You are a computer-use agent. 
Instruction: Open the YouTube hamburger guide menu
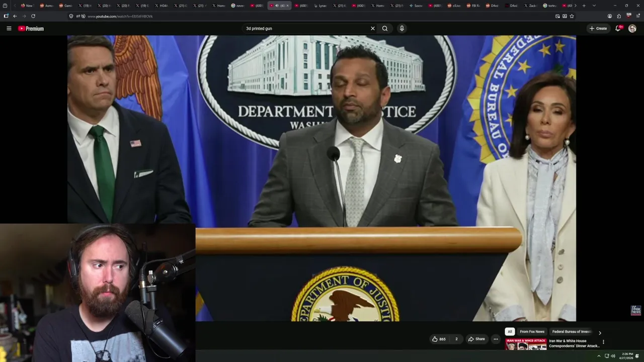pos(9,29)
